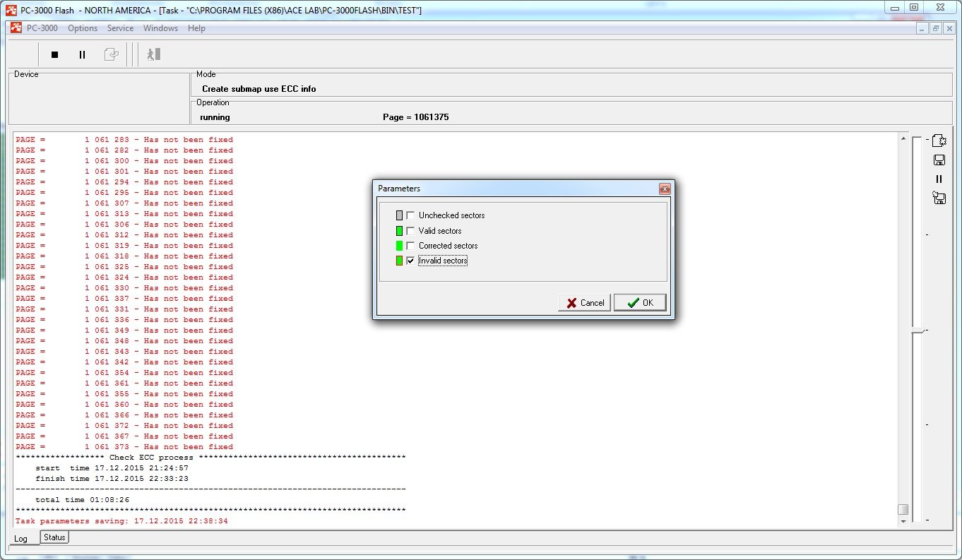Pause the operation from the top toolbar

[x=82, y=54]
